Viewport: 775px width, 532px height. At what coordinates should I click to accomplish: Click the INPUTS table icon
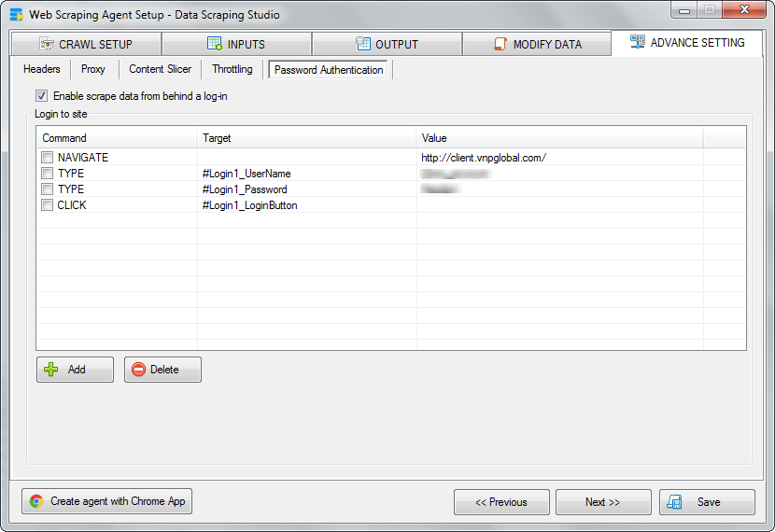coord(215,44)
